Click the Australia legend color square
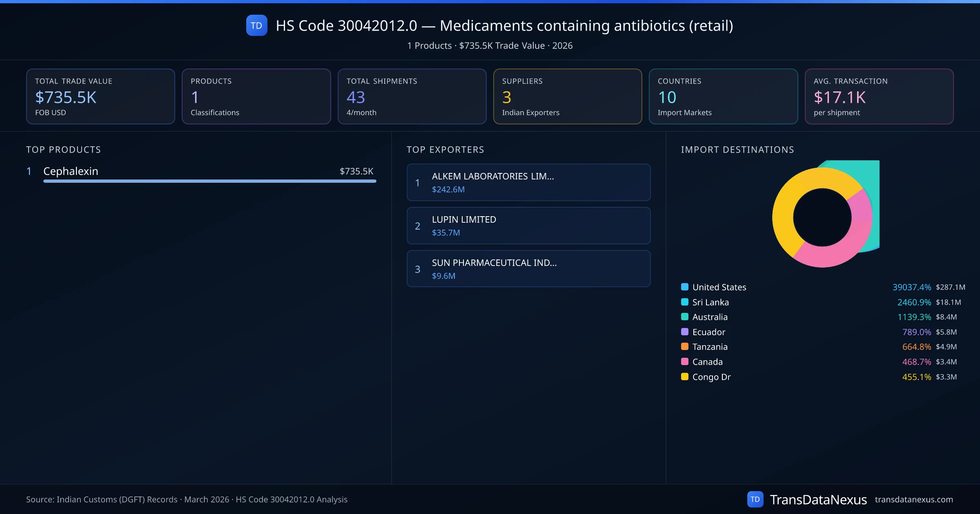 click(x=685, y=317)
